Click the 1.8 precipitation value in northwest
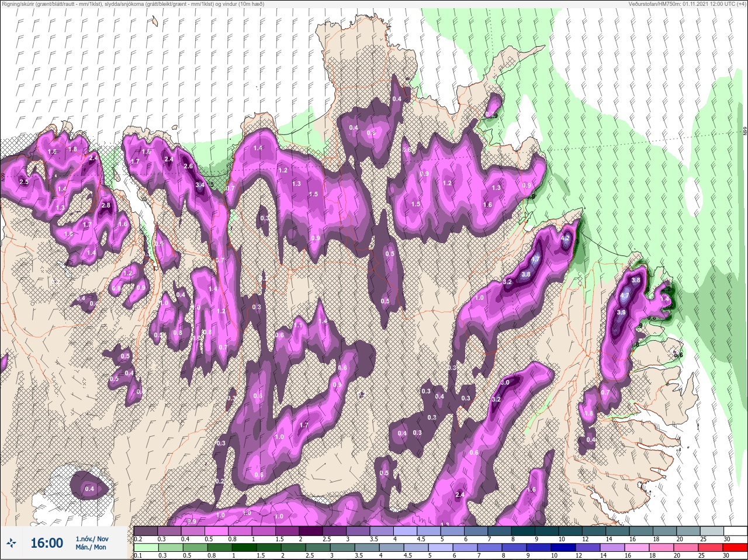The height and width of the screenshot is (560, 748). point(72,149)
